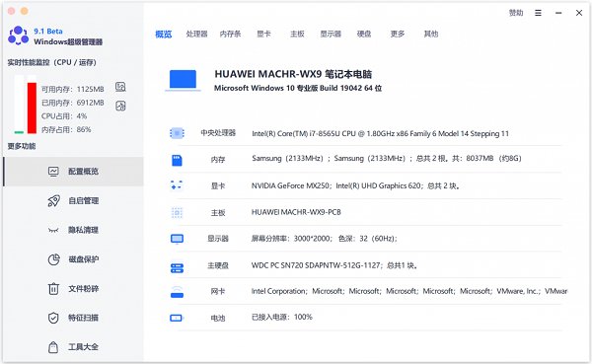Click the motherboard icon for 主板
Image resolution: width=592 pixels, height=364 pixels.
point(177,213)
